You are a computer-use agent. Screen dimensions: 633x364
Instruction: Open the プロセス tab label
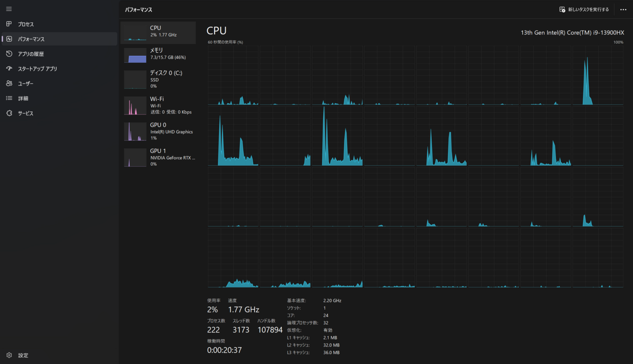tap(26, 24)
